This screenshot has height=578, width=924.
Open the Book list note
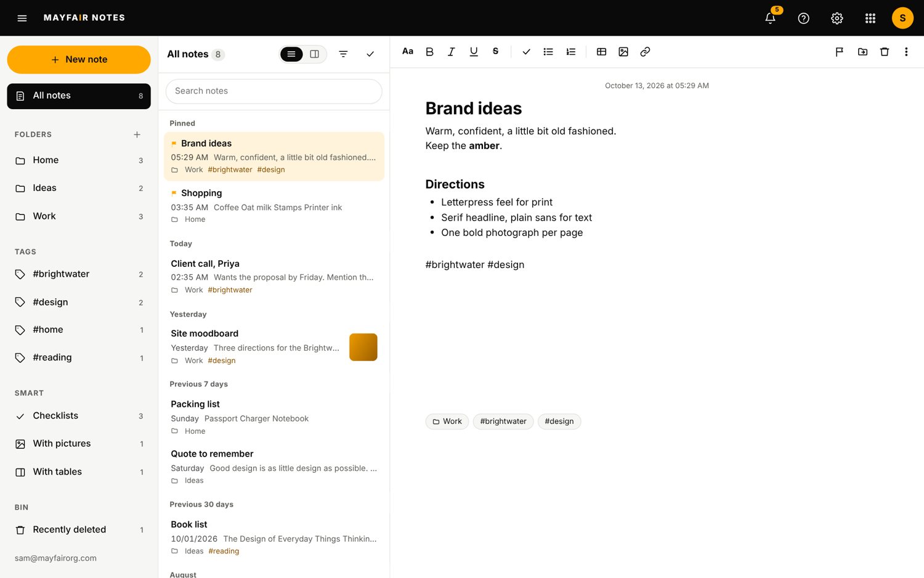(x=274, y=537)
